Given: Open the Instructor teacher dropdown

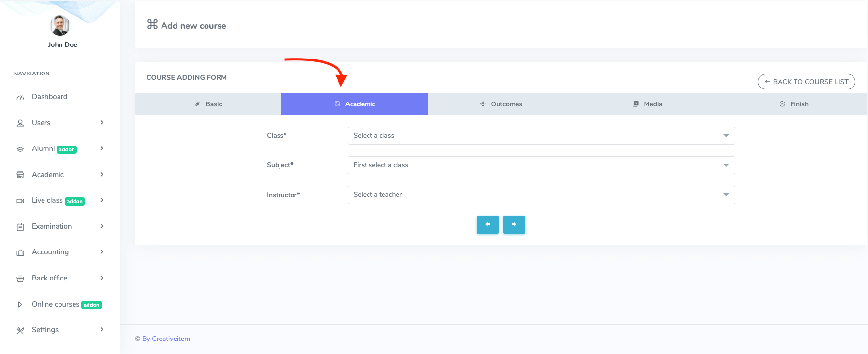Looking at the screenshot, I should (x=541, y=195).
